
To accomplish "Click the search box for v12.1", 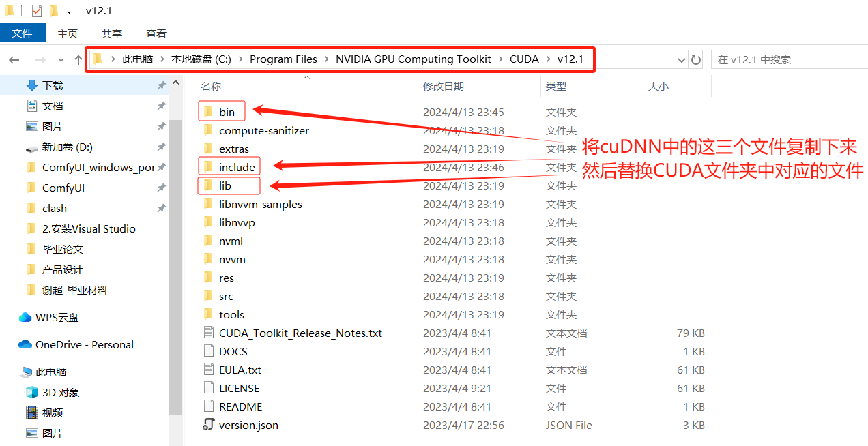I will coord(789,60).
